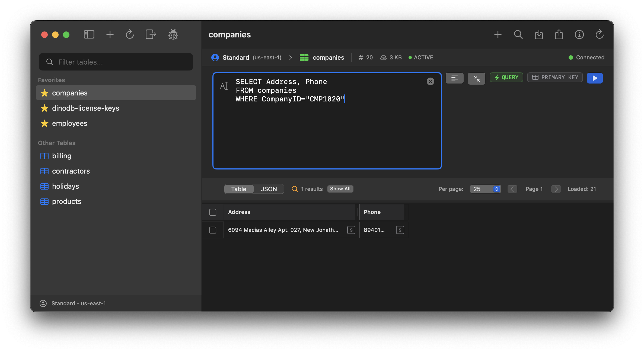Reload table with header refresh icon
This screenshot has width=644, height=352.
[x=600, y=34]
